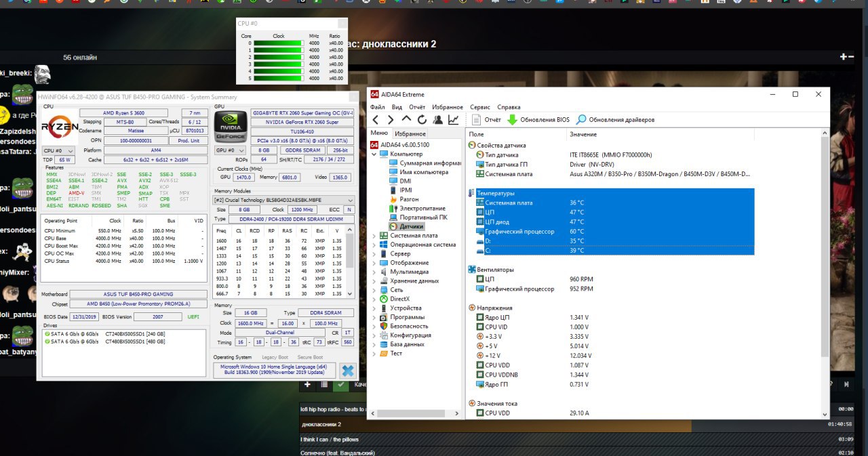868x456 pixels.
Task: Expand the Операционная система tree node
Action: [x=374, y=245]
